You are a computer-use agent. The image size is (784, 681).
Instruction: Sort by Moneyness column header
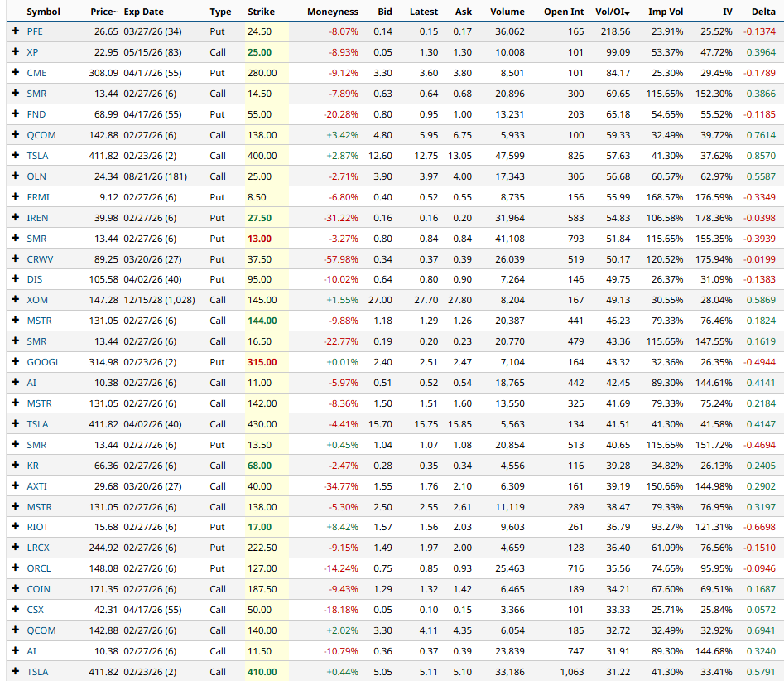point(333,12)
